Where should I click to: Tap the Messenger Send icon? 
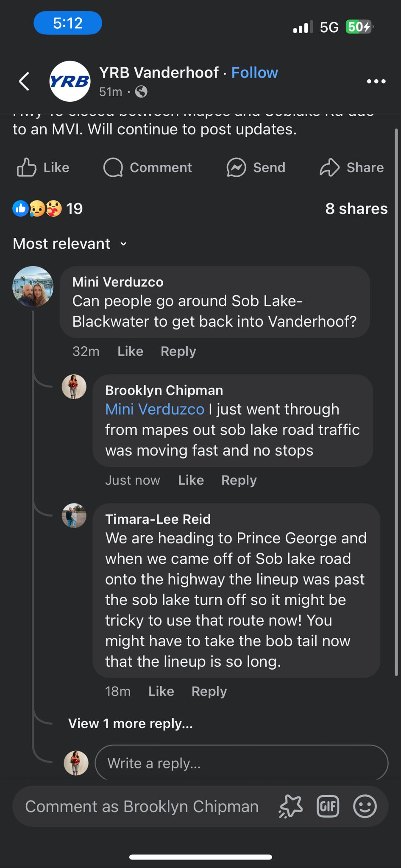point(236,167)
